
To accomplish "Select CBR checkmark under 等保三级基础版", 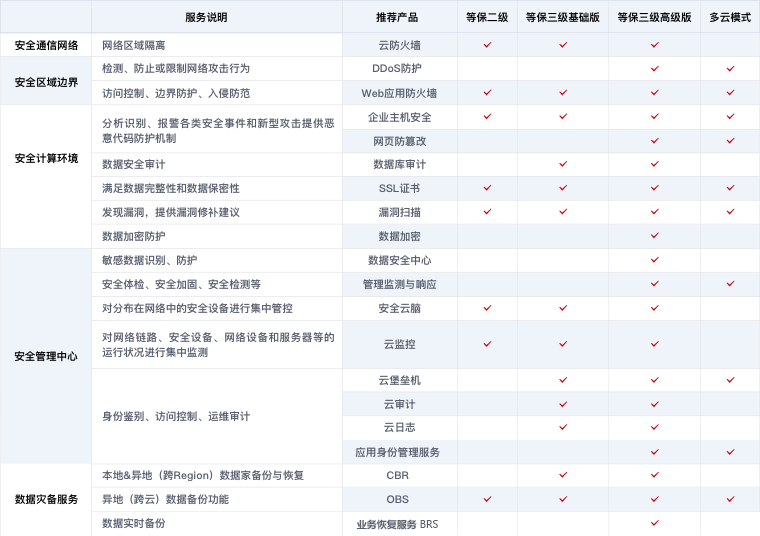I will [562, 475].
